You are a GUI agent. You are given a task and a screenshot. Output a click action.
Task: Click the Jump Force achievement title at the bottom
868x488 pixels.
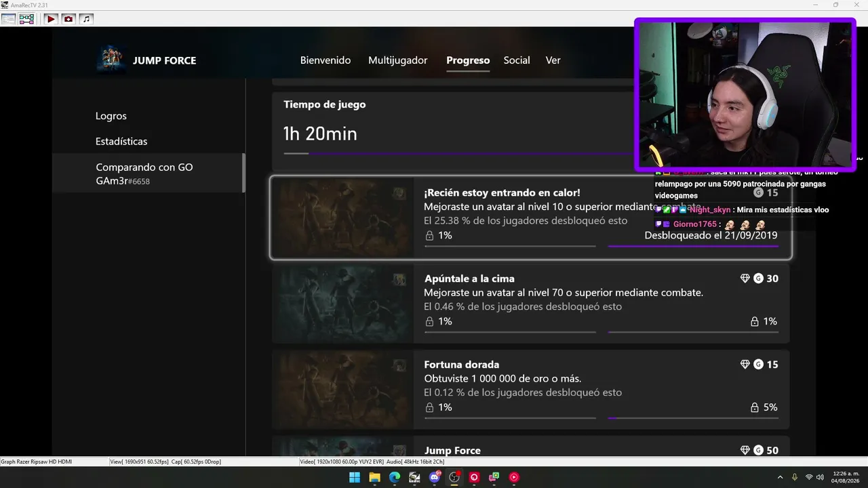(x=452, y=451)
